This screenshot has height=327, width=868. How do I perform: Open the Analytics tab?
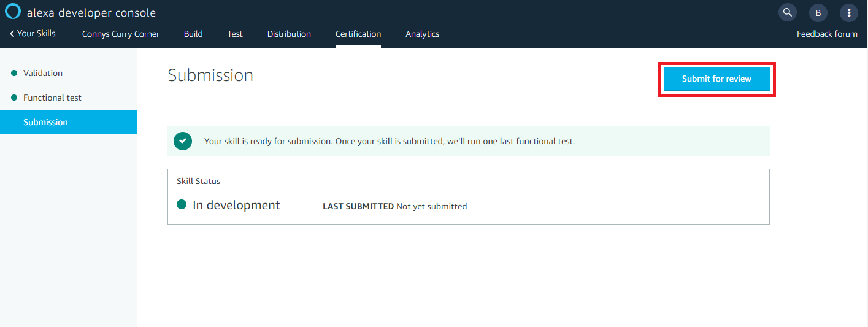point(422,34)
